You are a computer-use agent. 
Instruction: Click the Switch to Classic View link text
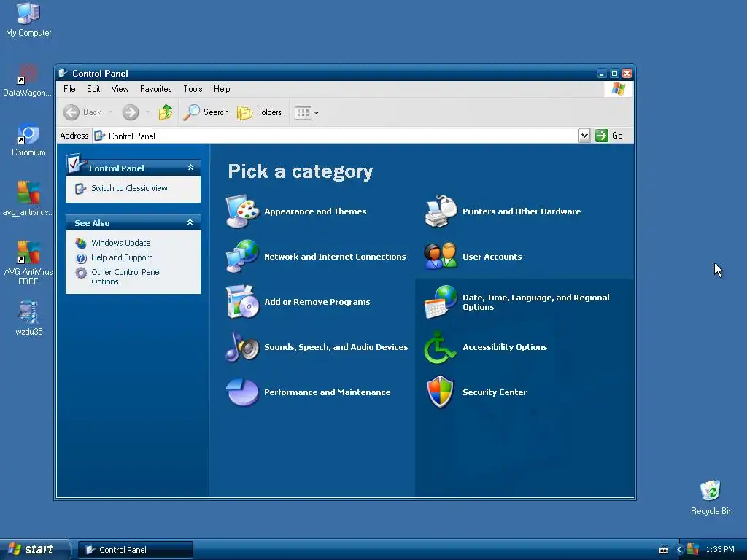coord(129,189)
